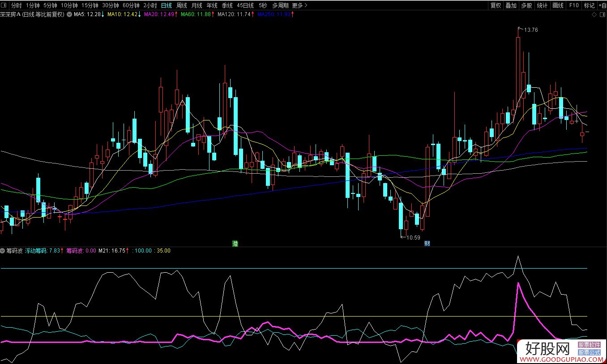Open the 深深房A indicator dropdown arrow
Screen dimensions: 607x364
click(69, 14)
